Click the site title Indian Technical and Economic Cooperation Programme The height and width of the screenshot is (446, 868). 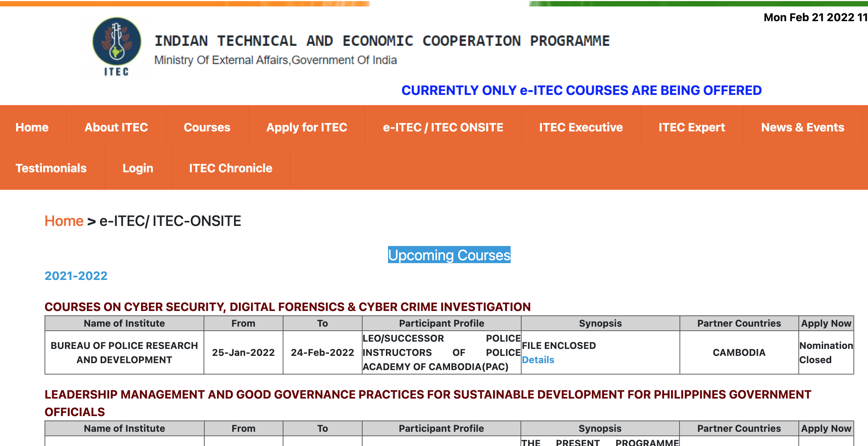(x=382, y=41)
